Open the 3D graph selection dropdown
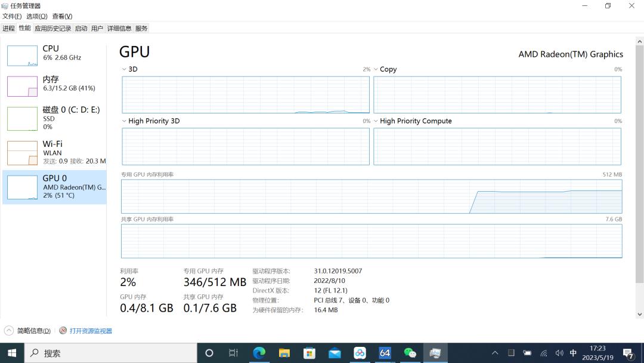Image resolution: width=644 pixels, height=363 pixels. [x=124, y=69]
